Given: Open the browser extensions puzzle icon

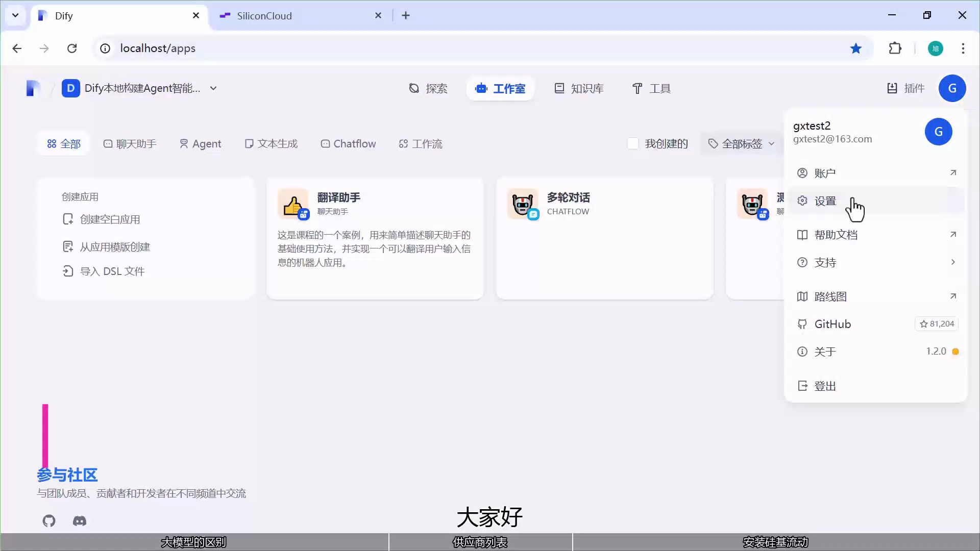Looking at the screenshot, I should (895, 48).
